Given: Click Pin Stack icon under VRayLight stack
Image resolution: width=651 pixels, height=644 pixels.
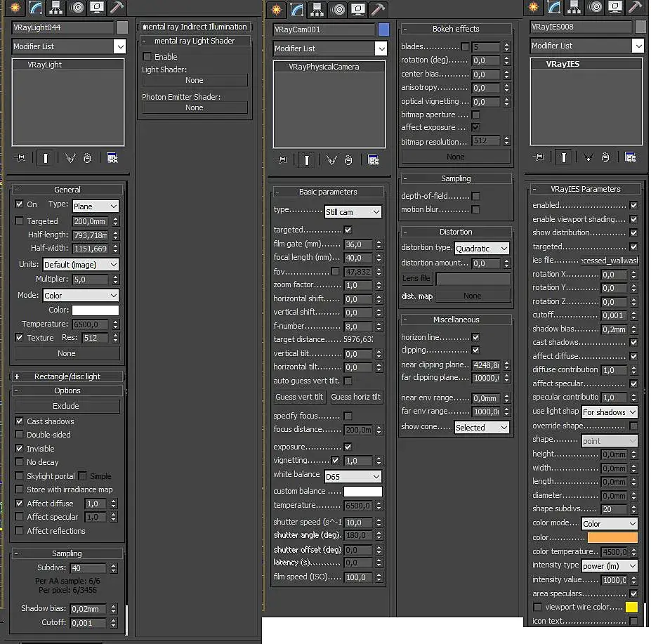Looking at the screenshot, I should (x=20, y=158).
